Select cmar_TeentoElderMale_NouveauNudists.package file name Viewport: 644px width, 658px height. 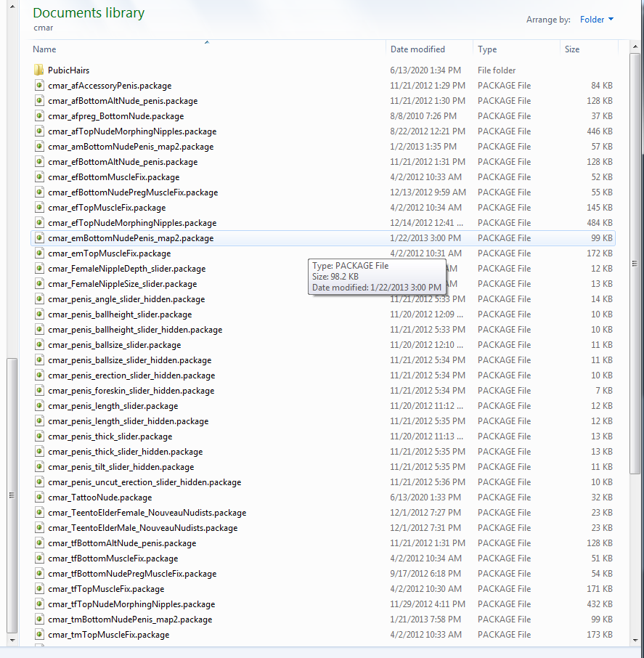click(x=142, y=528)
